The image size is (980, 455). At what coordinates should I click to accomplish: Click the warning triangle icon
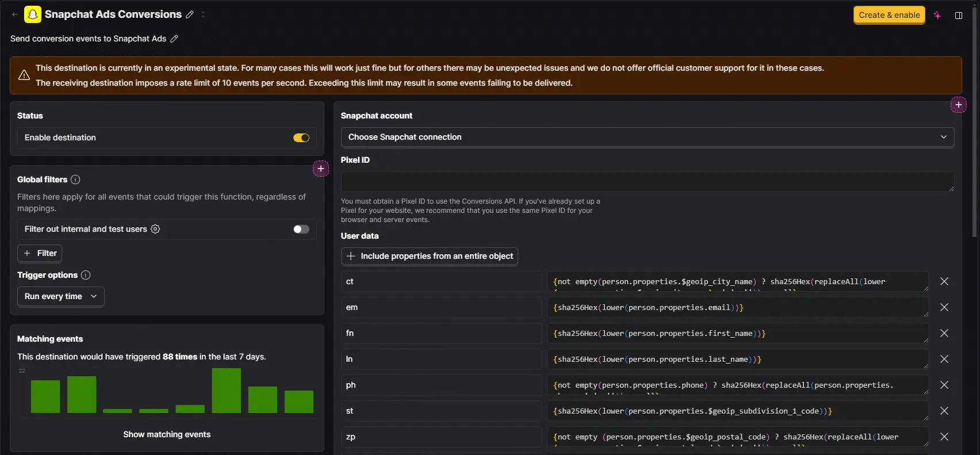click(24, 75)
